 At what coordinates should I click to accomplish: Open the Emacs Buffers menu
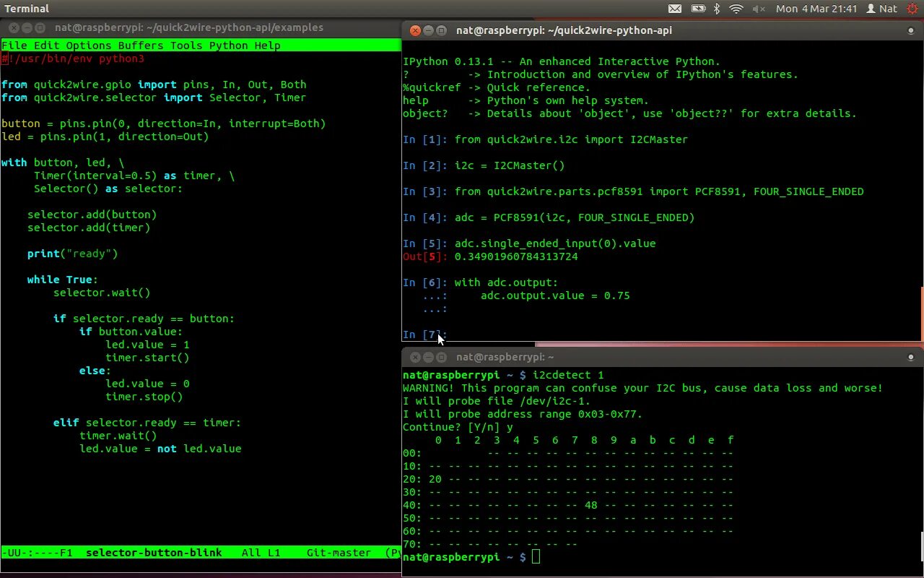tap(141, 46)
